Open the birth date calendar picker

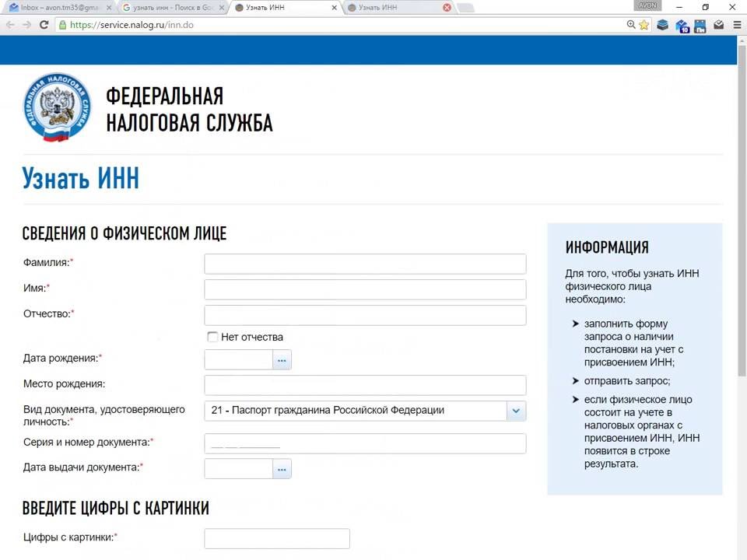282,359
